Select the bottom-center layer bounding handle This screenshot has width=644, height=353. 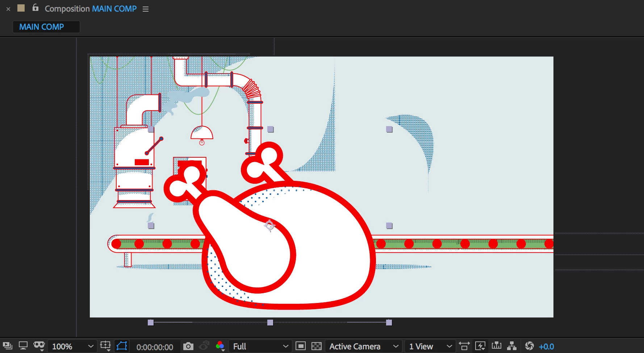coord(270,323)
